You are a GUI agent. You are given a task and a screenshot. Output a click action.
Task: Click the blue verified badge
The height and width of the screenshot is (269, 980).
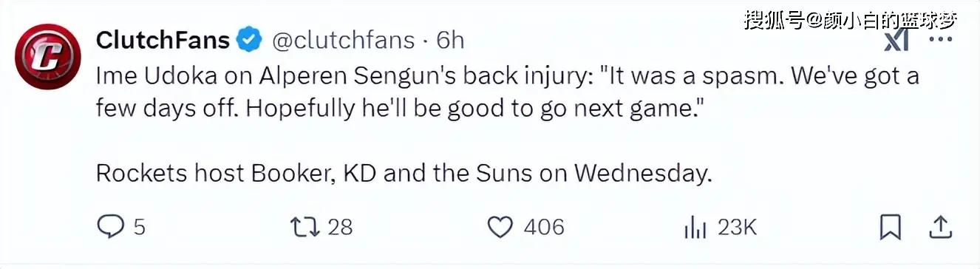pyautogui.click(x=250, y=40)
